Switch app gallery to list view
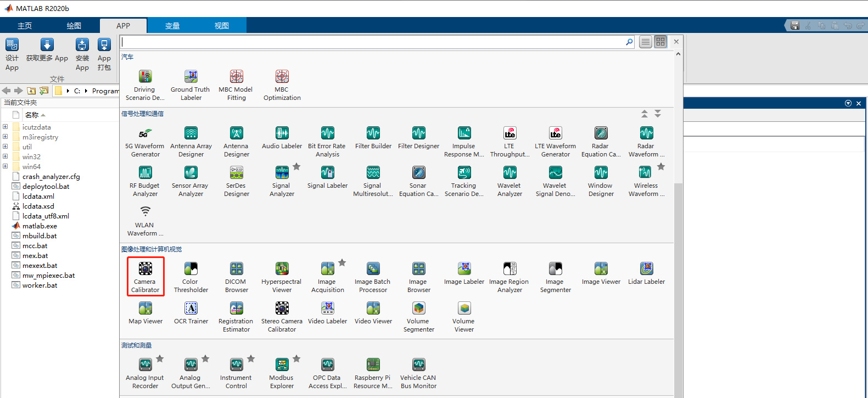This screenshot has height=398, width=868. (646, 42)
